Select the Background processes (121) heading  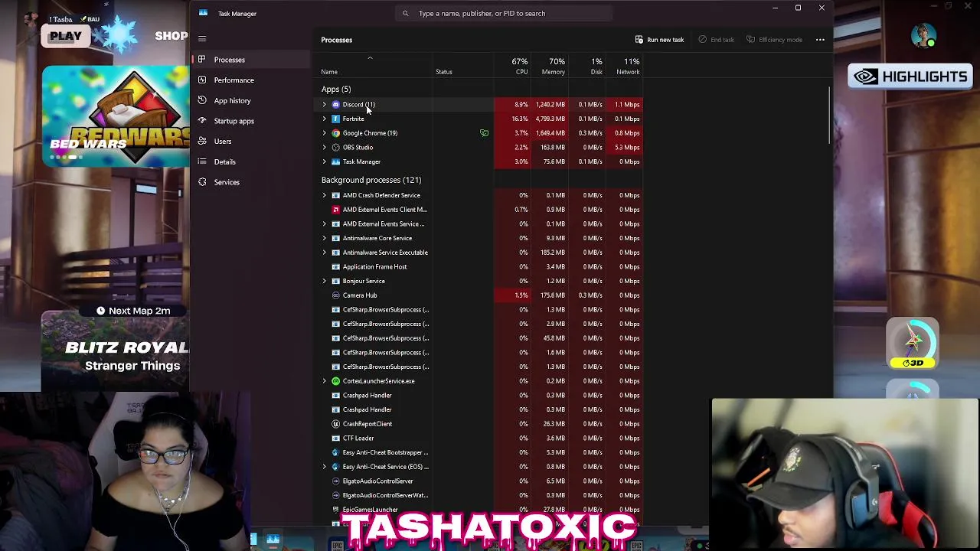click(371, 180)
